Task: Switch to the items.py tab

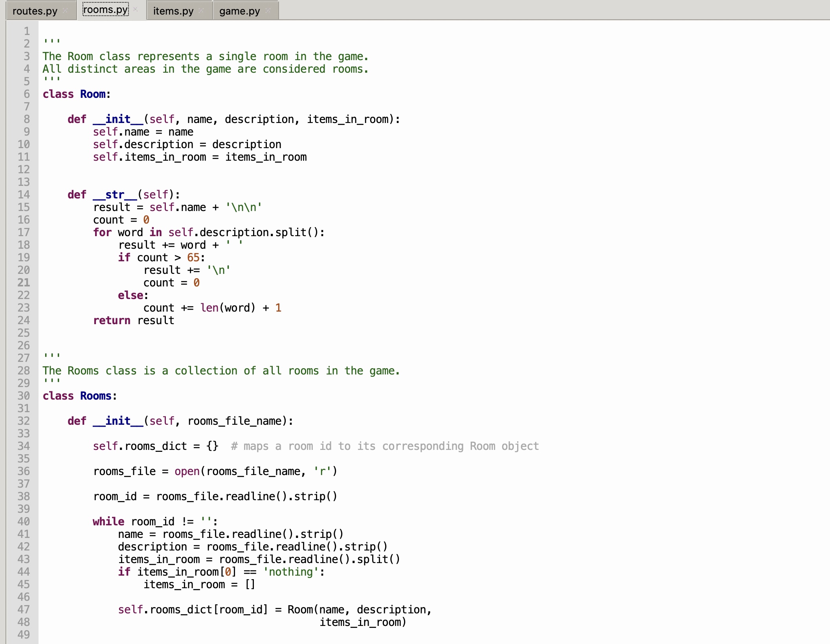Action: (x=173, y=11)
